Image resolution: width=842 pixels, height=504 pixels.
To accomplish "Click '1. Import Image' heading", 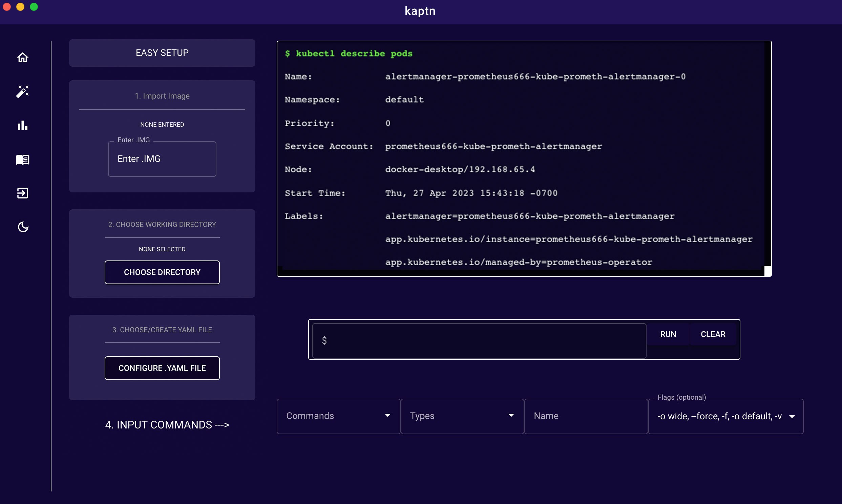I will point(162,96).
